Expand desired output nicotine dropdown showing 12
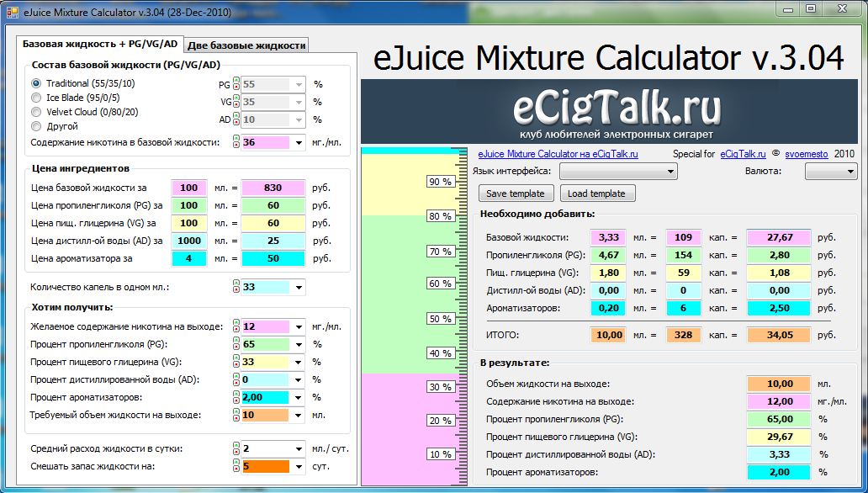868x493 pixels. pos(299,326)
